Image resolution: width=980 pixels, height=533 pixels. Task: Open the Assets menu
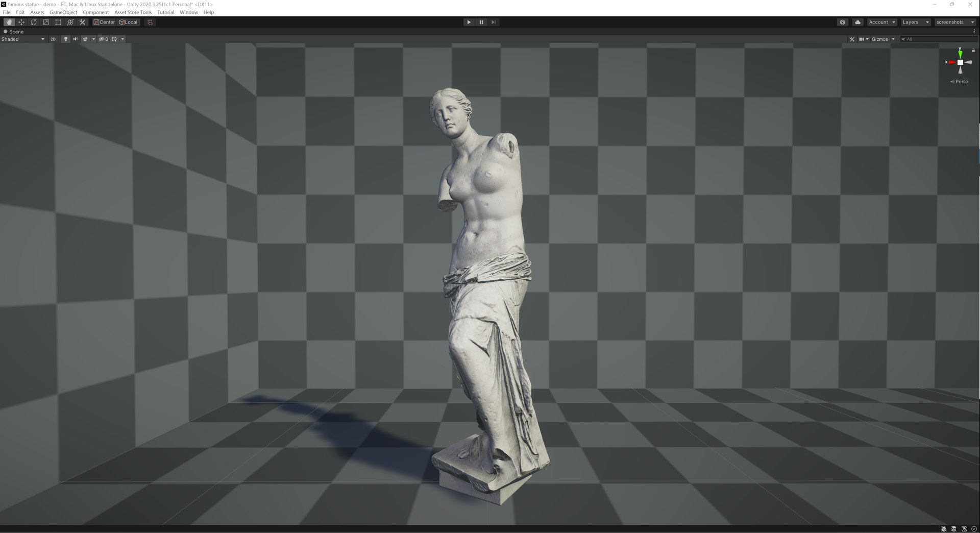(37, 12)
